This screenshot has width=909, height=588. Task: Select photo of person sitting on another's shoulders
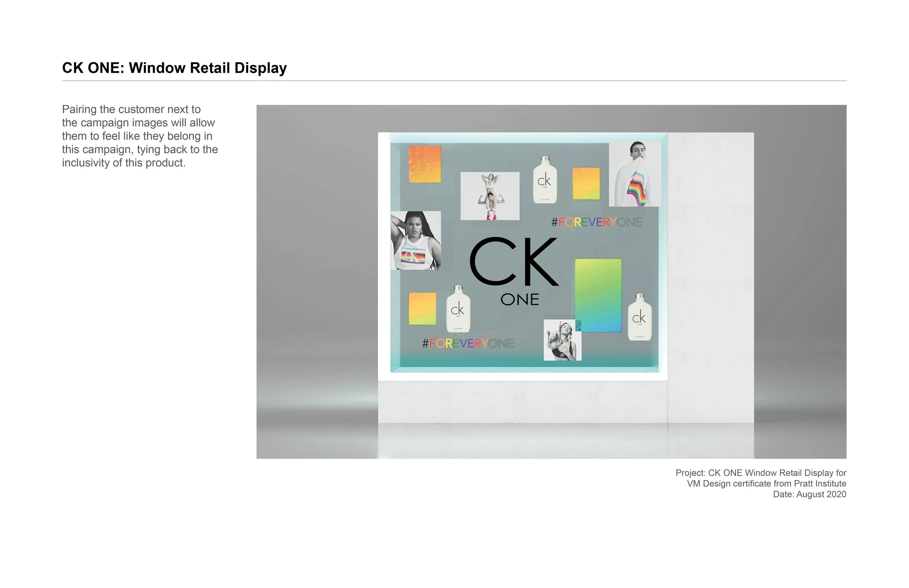[x=490, y=196]
